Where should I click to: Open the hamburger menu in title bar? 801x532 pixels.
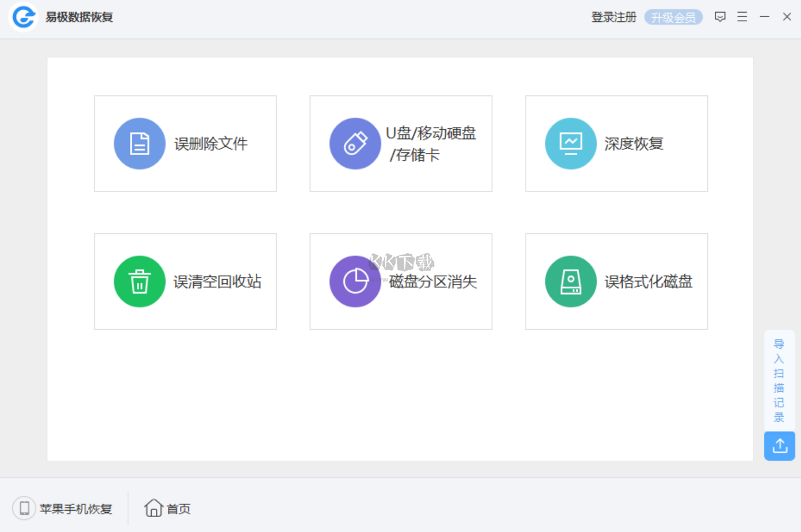tap(742, 17)
